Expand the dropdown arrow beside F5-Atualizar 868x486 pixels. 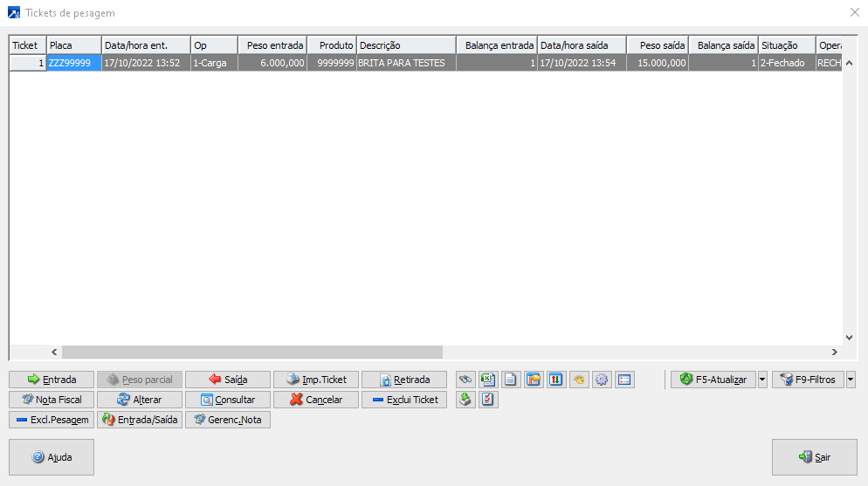pos(762,380)
